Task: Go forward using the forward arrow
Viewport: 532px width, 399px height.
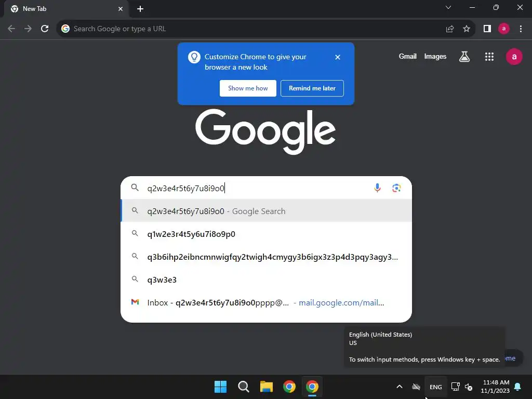Action: [28, 29]
